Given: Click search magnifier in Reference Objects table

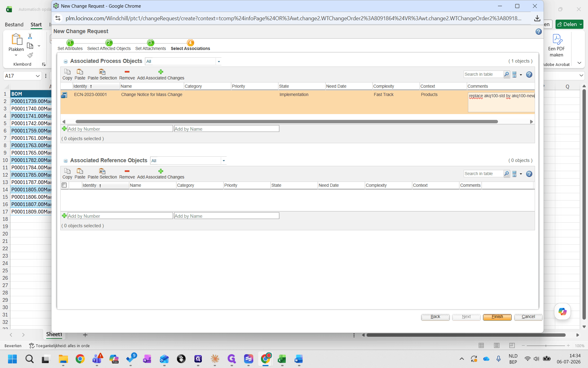Looking at the screenshot, I should pyautogui.click(x=507, y=174).
